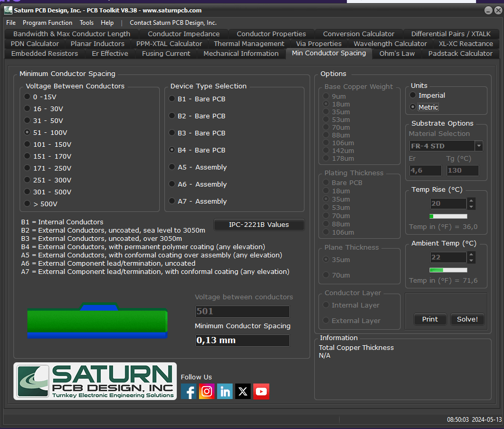Click the Temp Rise value field
Image resolution: width=504 pixels, height=429 pixels.
pyautogui.click(x=448, y=204)
